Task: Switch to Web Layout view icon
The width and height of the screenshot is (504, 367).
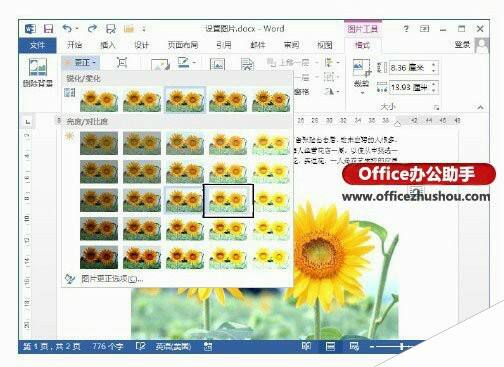Action: [354, 346]
